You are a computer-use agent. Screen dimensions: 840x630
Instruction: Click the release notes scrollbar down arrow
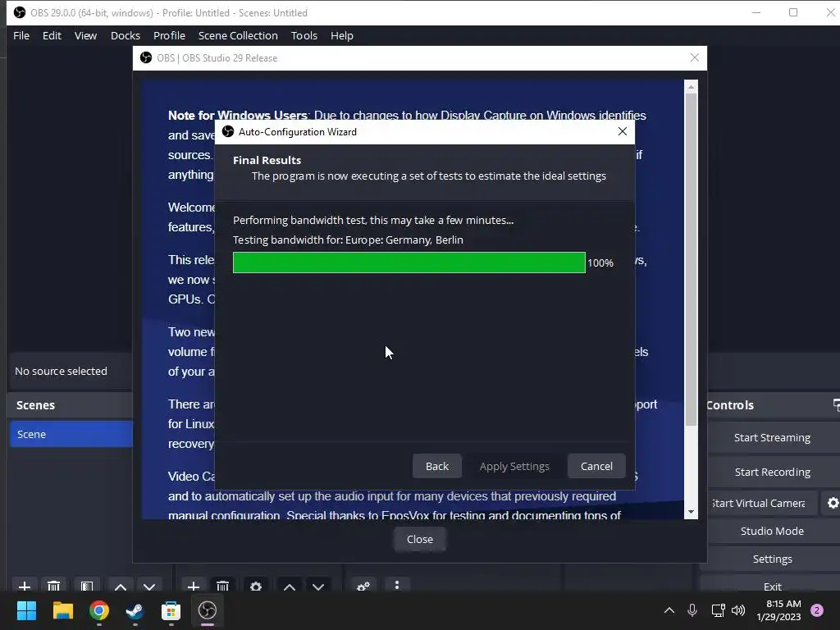[x=691, y=512]
